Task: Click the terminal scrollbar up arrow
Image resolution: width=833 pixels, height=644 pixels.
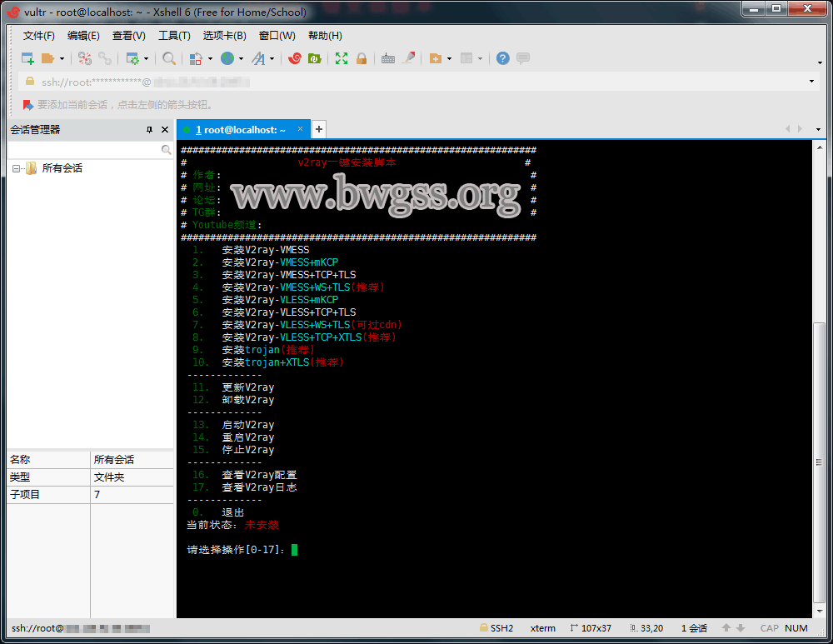Action: (819, 147)
